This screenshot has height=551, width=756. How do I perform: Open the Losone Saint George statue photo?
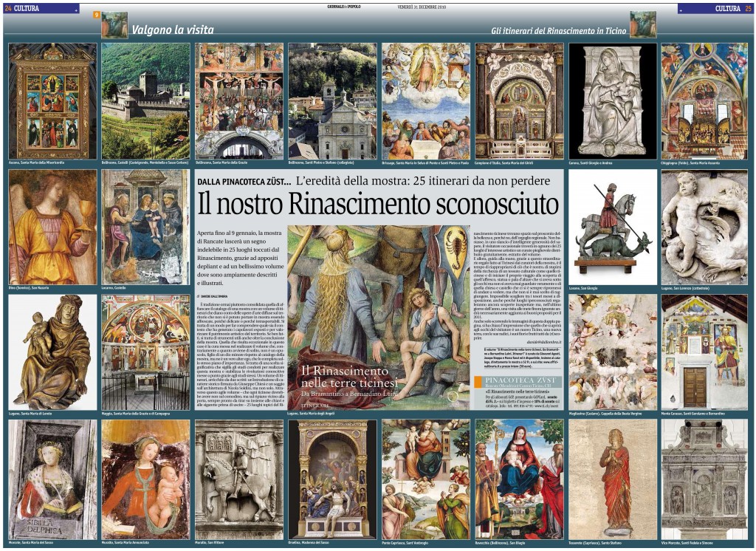[613, 227]
